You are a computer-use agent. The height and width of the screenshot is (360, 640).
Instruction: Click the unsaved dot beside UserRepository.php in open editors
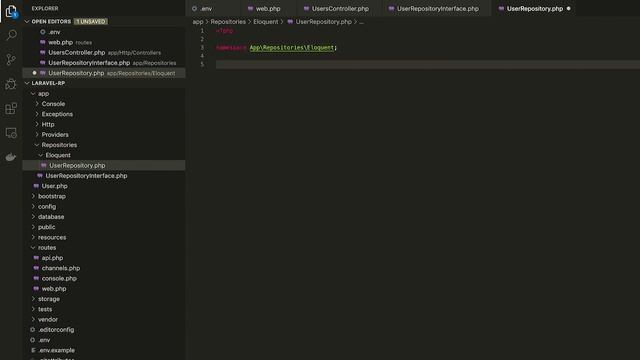34,73
